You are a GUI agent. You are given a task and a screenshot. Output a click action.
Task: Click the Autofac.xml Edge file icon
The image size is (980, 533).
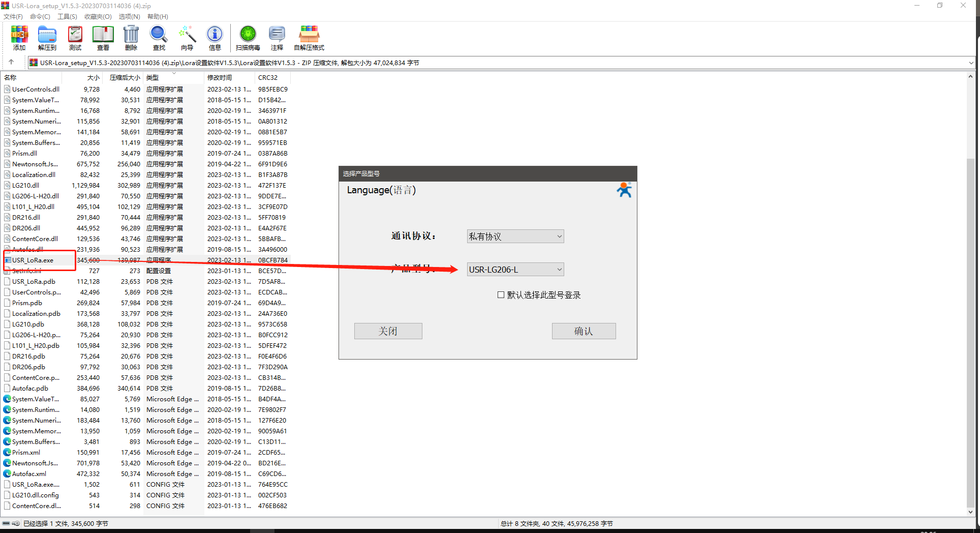click(7, 473)
